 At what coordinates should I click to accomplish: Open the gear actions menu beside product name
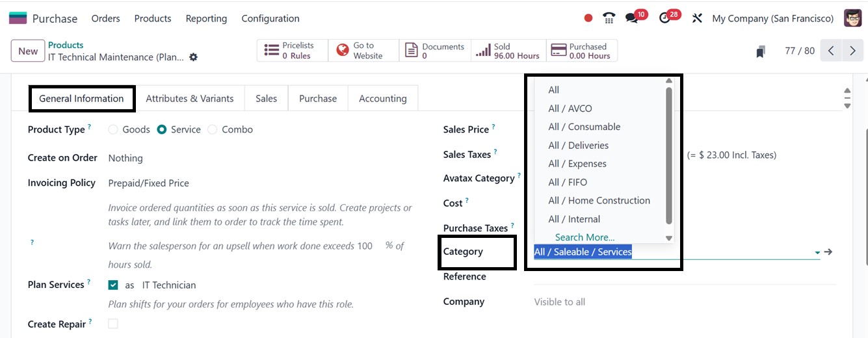tap(193, 57)
